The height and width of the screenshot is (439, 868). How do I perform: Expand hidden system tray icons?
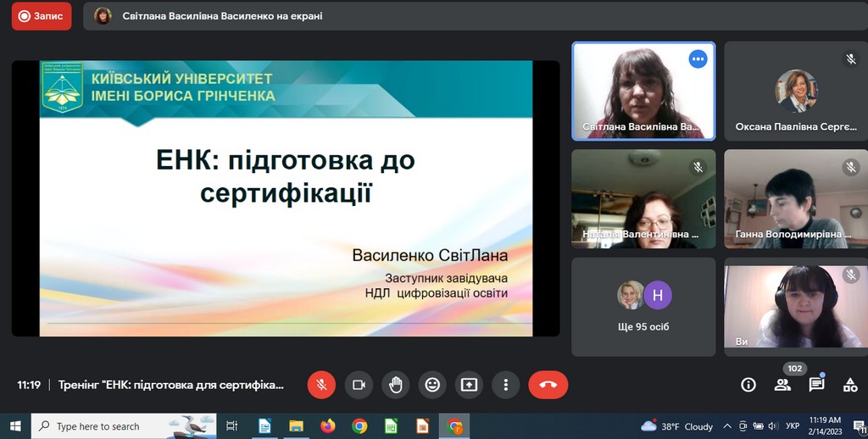(726, 426)
